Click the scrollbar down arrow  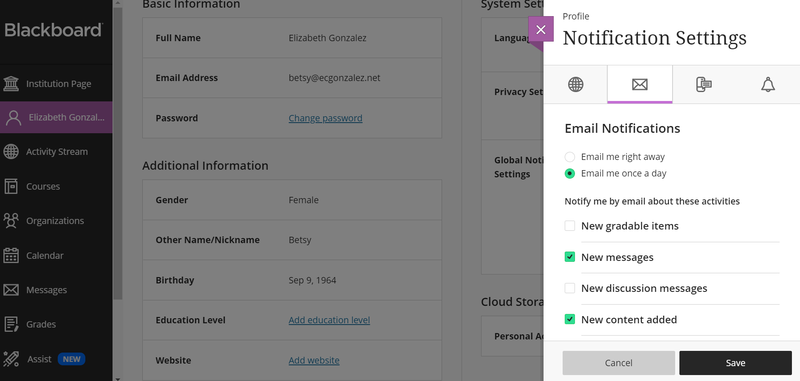tap(117, 378)
